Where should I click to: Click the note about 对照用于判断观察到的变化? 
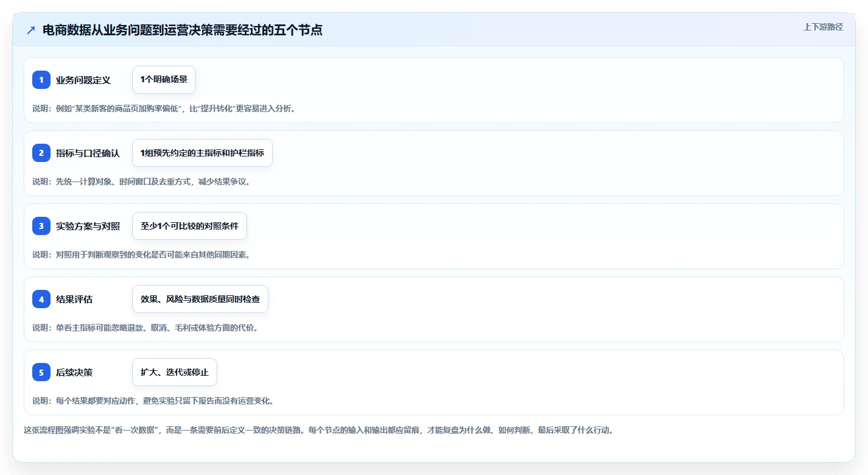point(141,255)
